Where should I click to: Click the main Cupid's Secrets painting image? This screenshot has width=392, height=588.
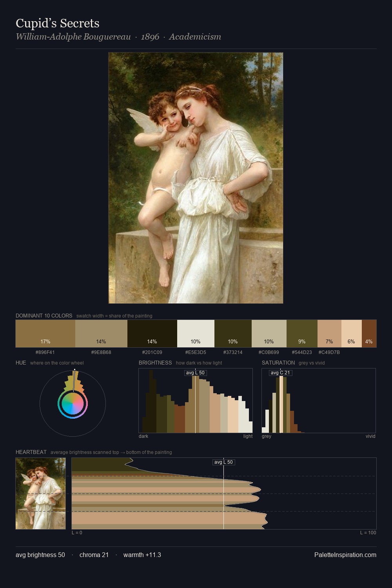tap(196, 178)
